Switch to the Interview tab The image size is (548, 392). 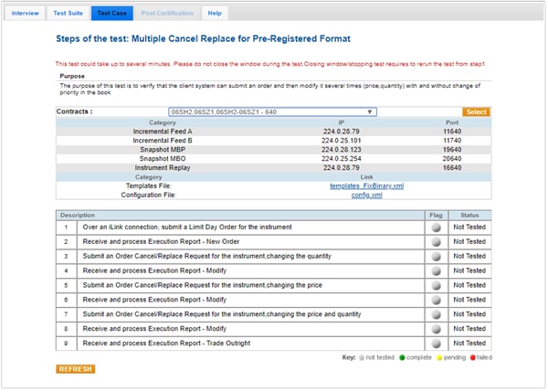point(26,14)
